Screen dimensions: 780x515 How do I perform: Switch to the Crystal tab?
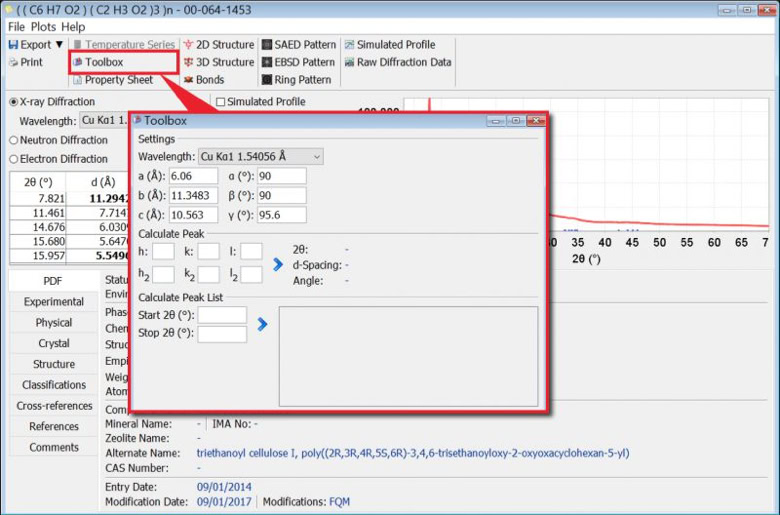[53, 343]
